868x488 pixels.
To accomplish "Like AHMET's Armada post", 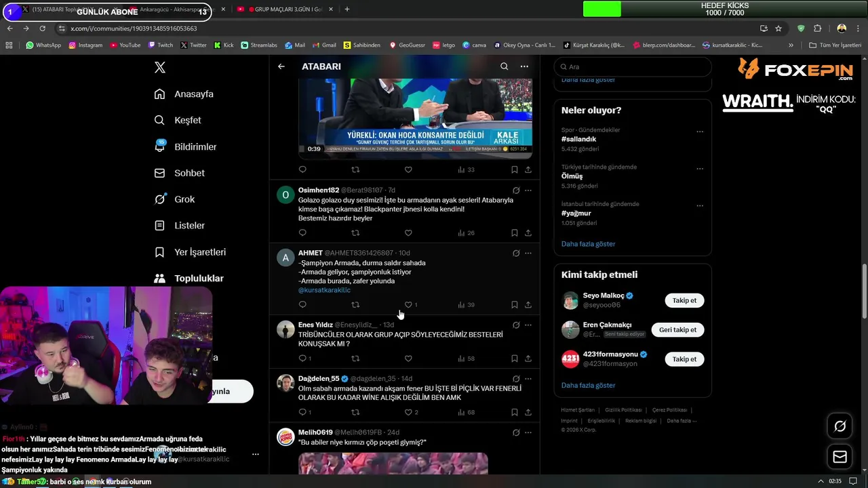I will (408, 305).
